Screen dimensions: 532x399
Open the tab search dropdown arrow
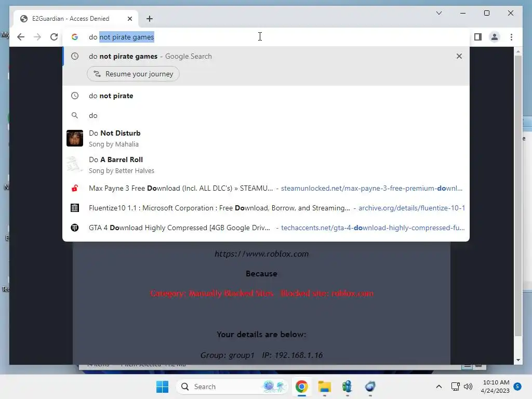438,13
